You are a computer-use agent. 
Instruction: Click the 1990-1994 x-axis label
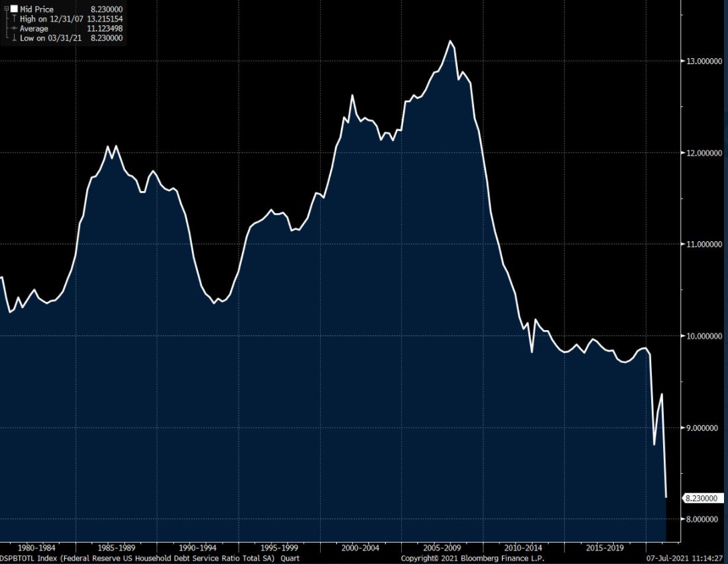pos(198,548)
